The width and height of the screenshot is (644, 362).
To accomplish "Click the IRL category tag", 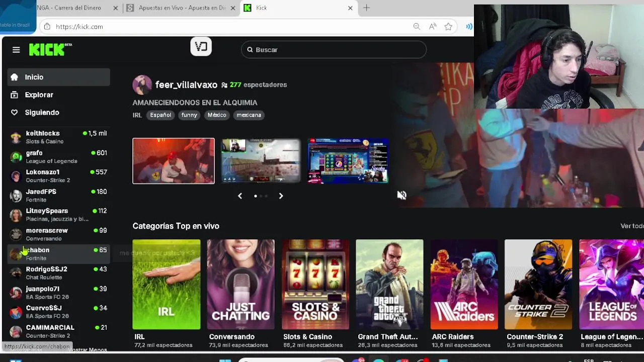I will pos(137,115).
